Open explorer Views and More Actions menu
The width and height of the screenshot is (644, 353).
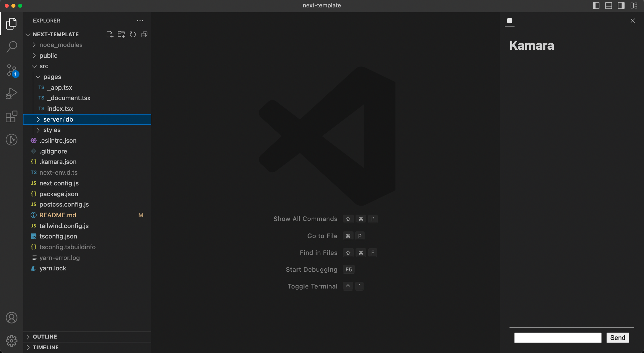tap(140, 20)
